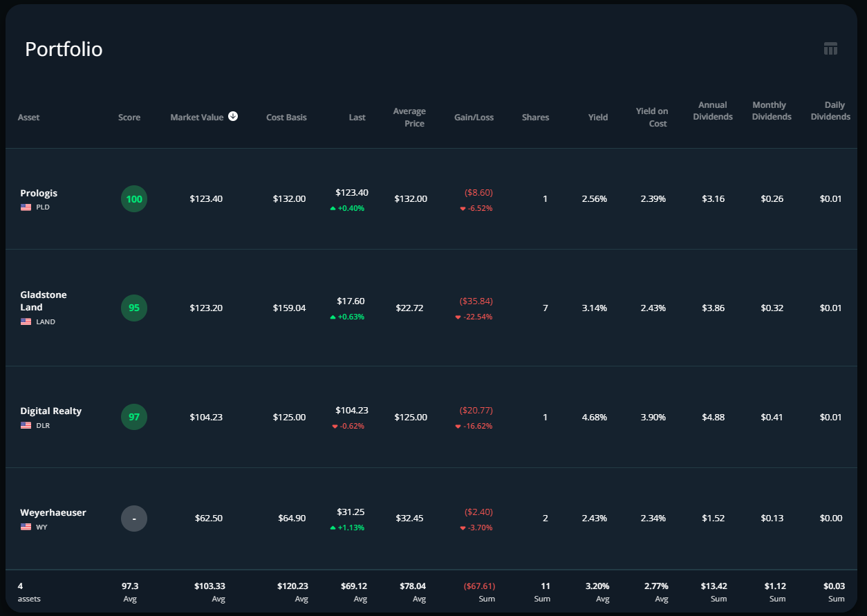Sort by the Average Price column header
The width and height of the screenshot is (867, 616).
click(409, 118)
